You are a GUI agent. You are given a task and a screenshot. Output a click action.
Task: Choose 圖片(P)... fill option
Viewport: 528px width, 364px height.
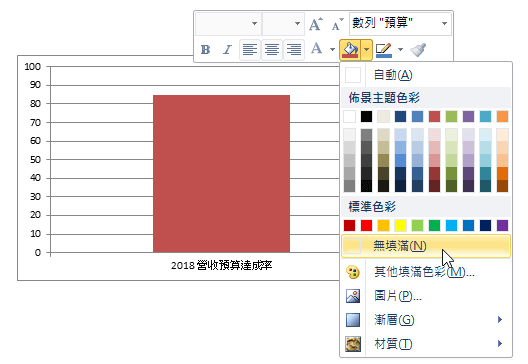[426, 296]
